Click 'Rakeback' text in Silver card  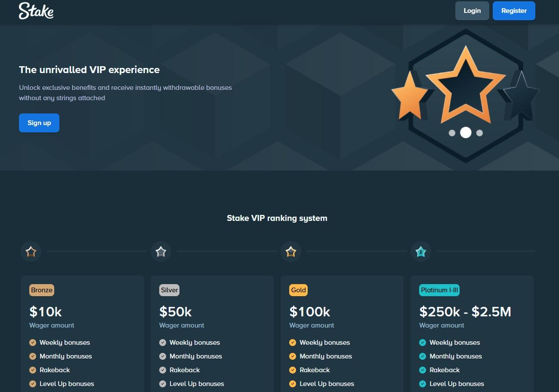click(x=185, y=370)
